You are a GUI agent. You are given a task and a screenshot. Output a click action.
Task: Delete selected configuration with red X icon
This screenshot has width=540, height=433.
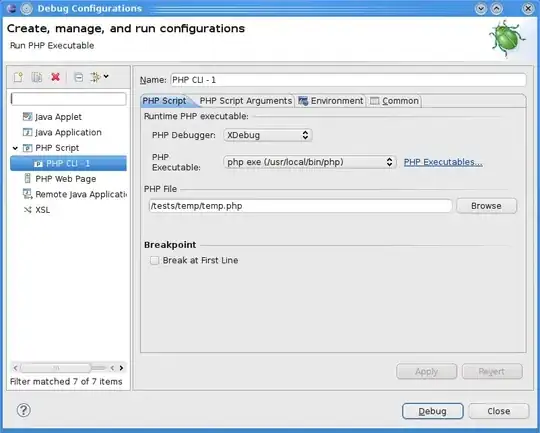55,77
